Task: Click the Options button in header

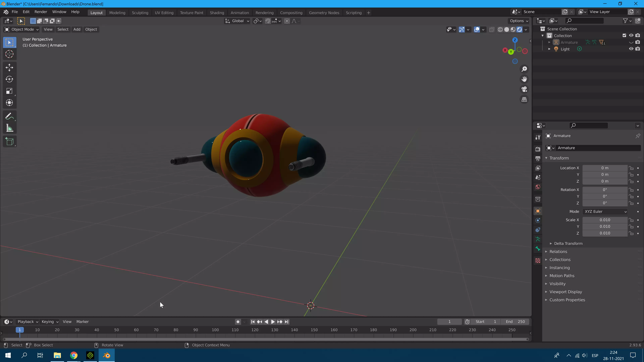Action: pyautogui.click(x=519, y=21)
